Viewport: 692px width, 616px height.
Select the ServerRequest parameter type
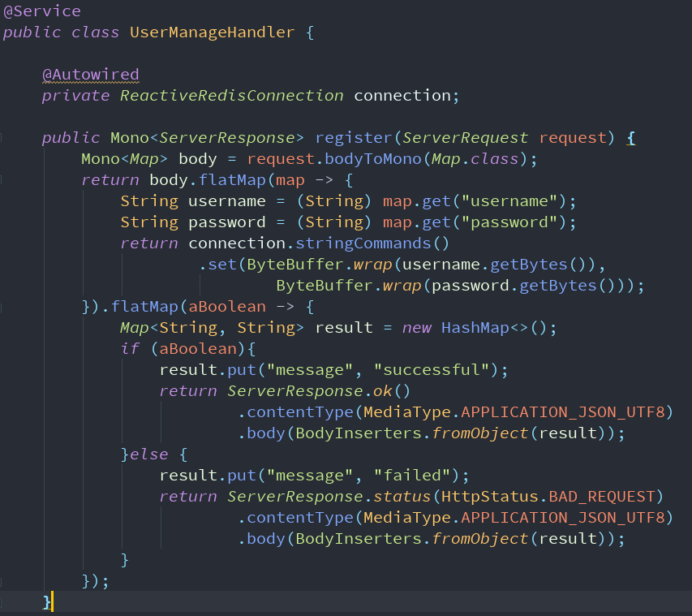point(465,138)
